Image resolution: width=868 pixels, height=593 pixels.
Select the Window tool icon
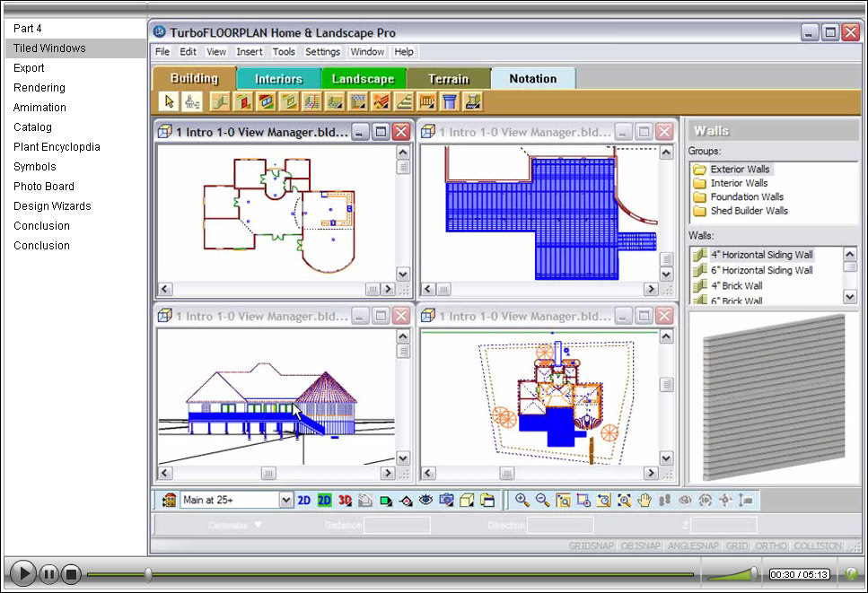click(267, 101)
